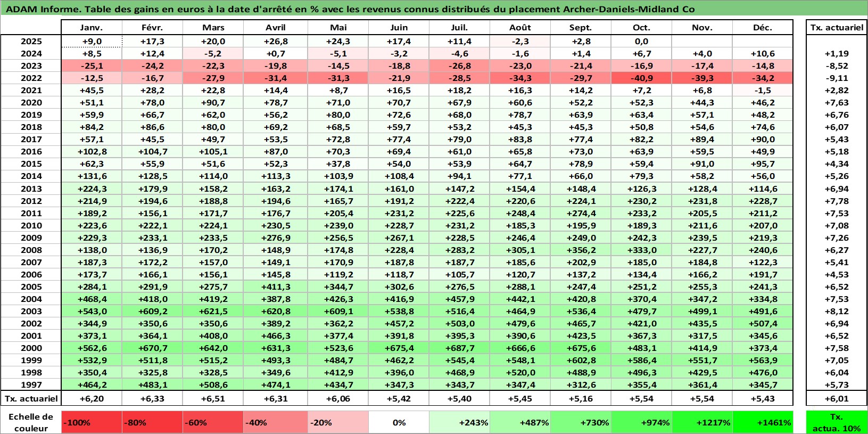
Task: Click the 2023 January cell -25,1
Action: [92, 66]
